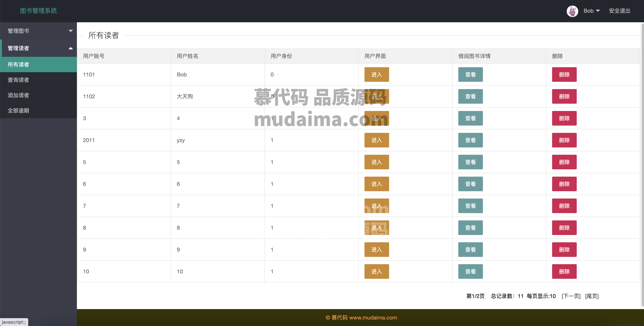Image resolution: width=644 pixels, height=326 pixels.
Task: Open the Bob account dropdown
Action: (x=592, y=11)
